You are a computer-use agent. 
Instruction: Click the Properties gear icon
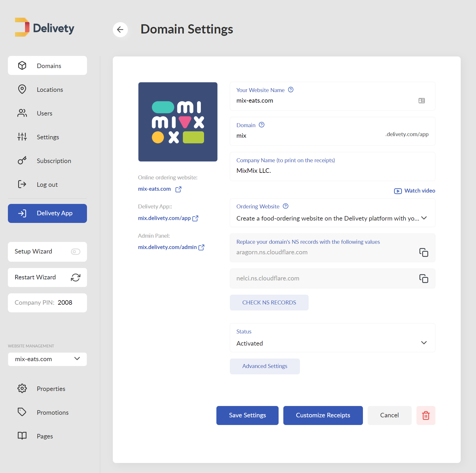coord(22,388)
